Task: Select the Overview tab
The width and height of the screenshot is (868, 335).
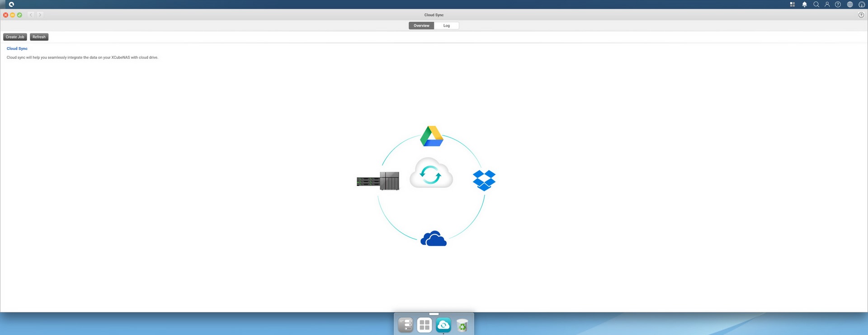Action: pos(421,26)
